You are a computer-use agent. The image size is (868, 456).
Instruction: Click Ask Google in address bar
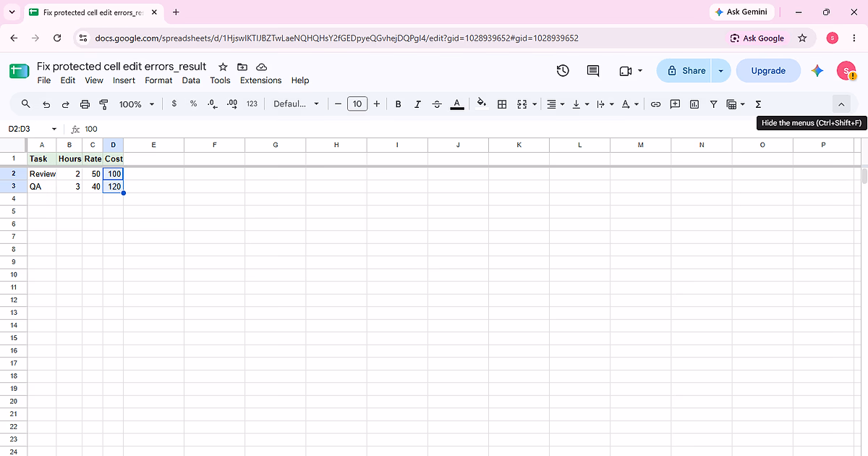pos(757,38)
